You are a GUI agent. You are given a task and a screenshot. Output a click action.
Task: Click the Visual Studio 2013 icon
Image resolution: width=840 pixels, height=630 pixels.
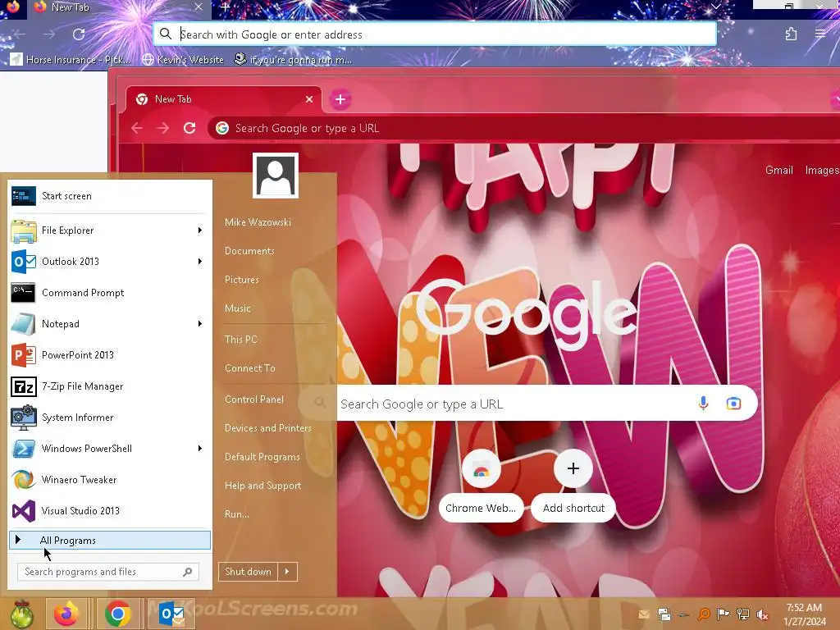[x=24, y=510]
